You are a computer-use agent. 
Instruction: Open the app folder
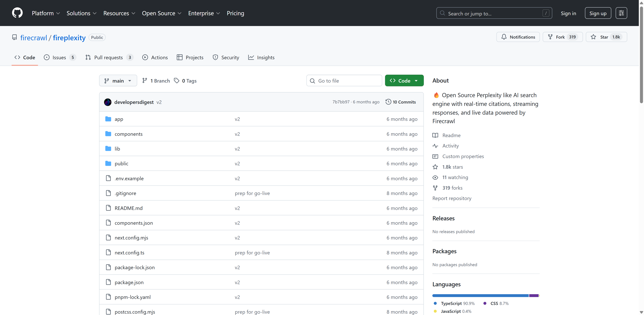click(119, 119)
